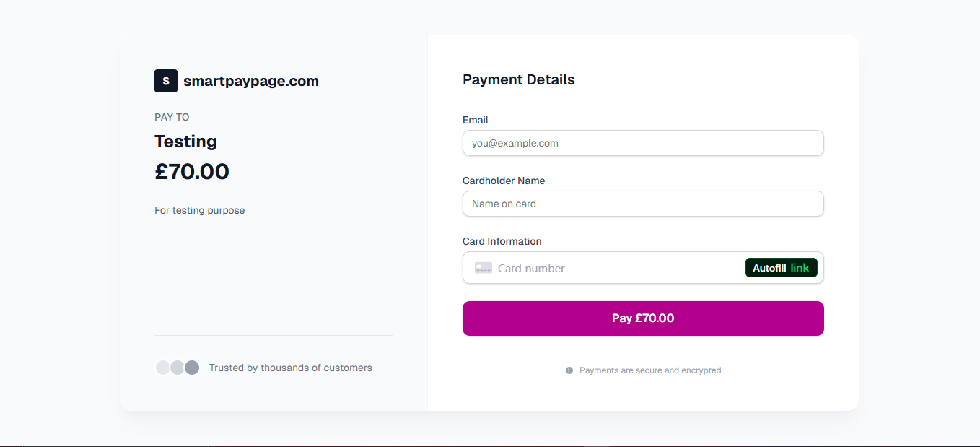Viewport: 980px width, 447px height.
Task: Click the darkest customer avatar circle
Action: (191, 367)
